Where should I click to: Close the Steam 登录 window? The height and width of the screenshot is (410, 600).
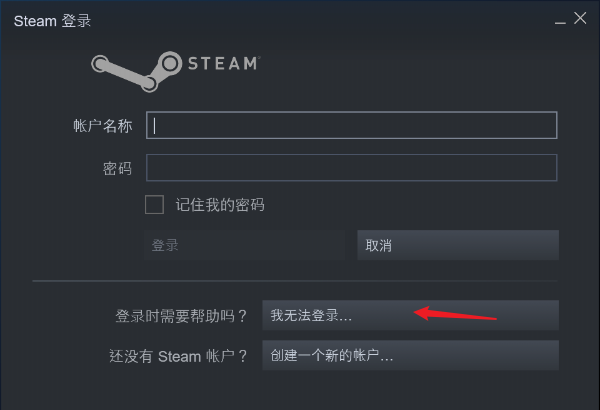click(x=580, y=18)
